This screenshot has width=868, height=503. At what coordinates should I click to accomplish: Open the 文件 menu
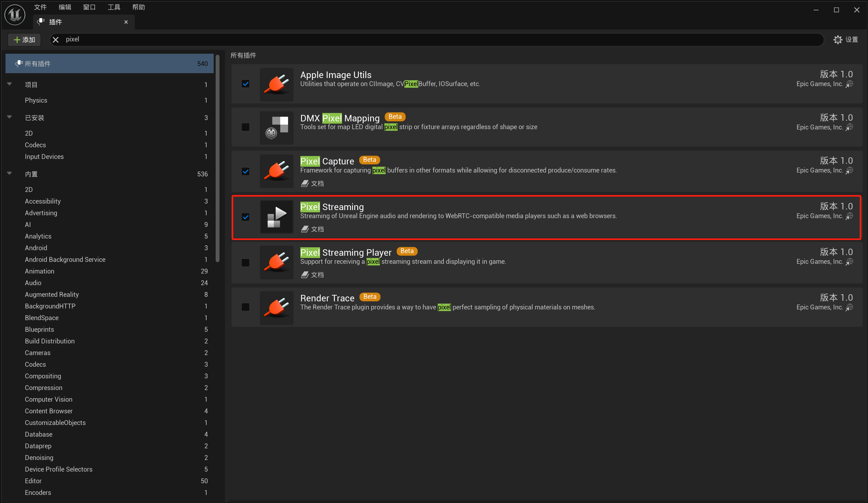tap(40, 7)
